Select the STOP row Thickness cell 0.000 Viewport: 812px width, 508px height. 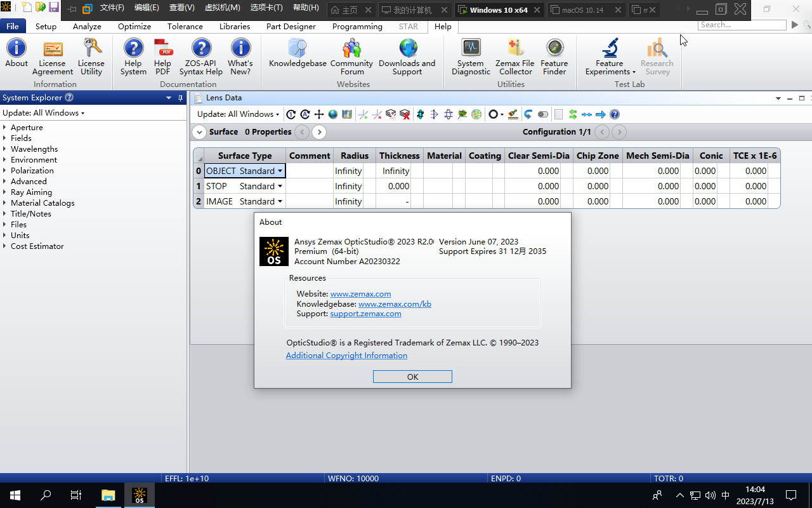[x=395, y=186]
